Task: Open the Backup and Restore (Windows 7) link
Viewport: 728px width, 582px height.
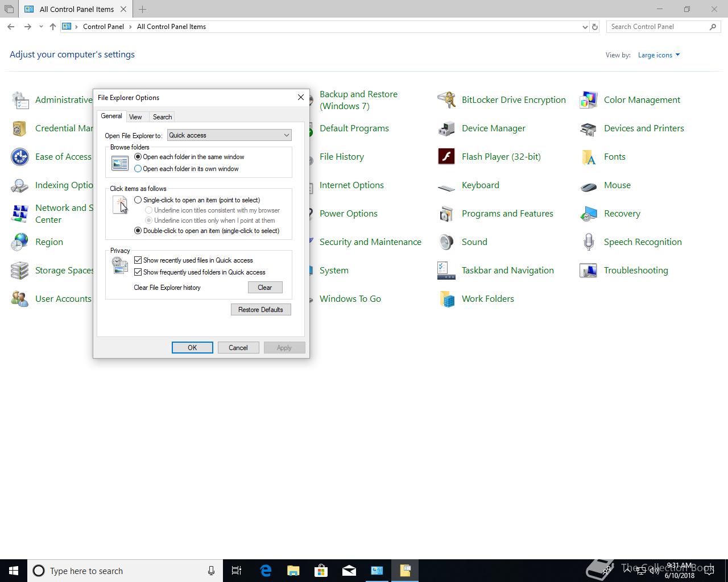Action: 358,100
